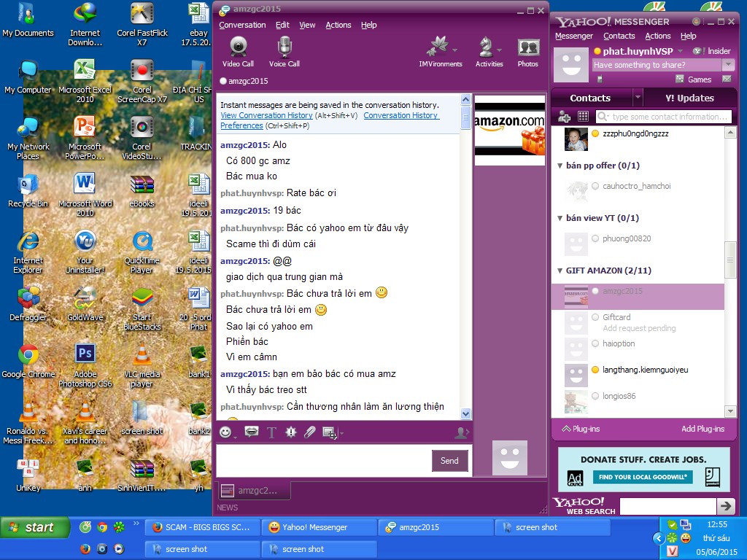Open Activities dropdown arrow
Image resolution: width=747 pixels, height=560 pixels.
point(499,50)
